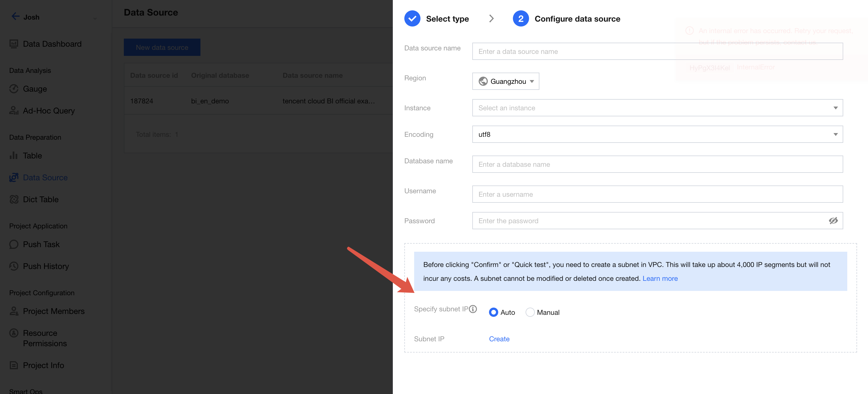Viewport: 868px width, 394px height.
Task: Click the Gauge sidebar icon
Action: click(x=14, y=89)
